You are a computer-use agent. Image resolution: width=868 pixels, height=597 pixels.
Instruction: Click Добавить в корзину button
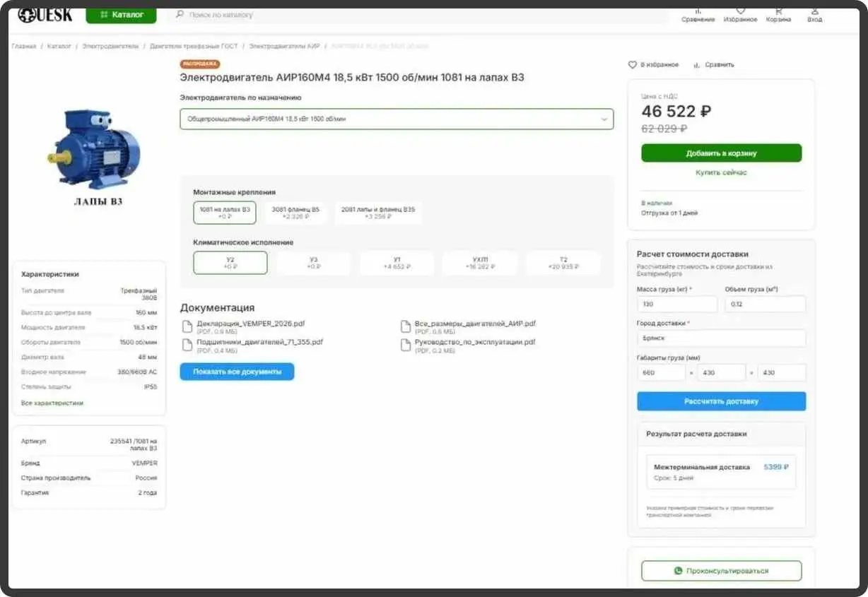pyautogui.click(x=721, y=153)
